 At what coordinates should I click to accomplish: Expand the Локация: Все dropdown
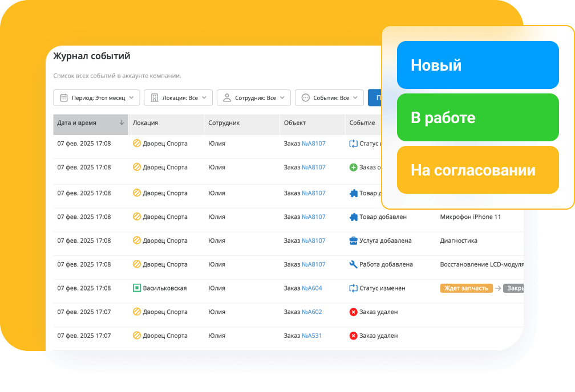click(x=178, y=97)
